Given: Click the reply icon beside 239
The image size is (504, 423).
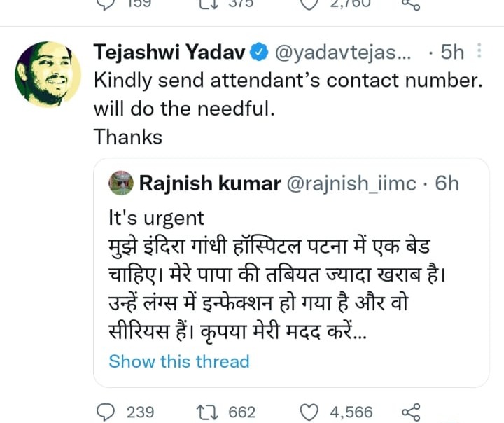Looking at the screenshot, I should click(108, 411).
